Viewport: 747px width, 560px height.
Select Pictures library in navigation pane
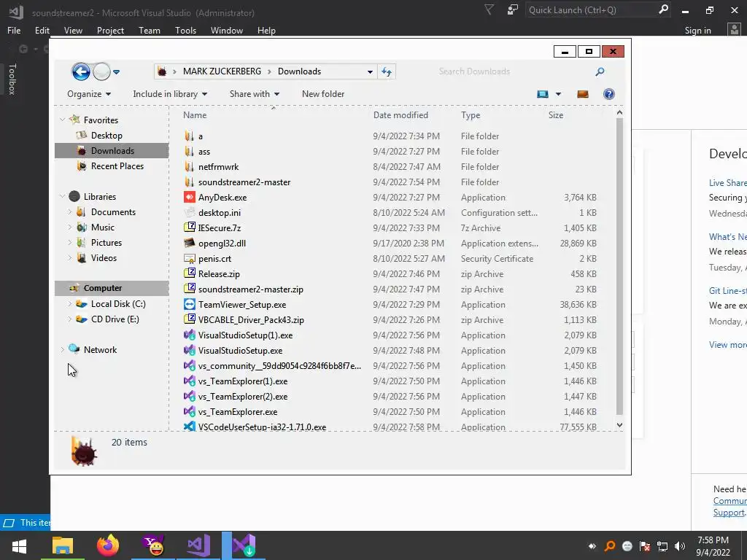(x=107, y=242)
